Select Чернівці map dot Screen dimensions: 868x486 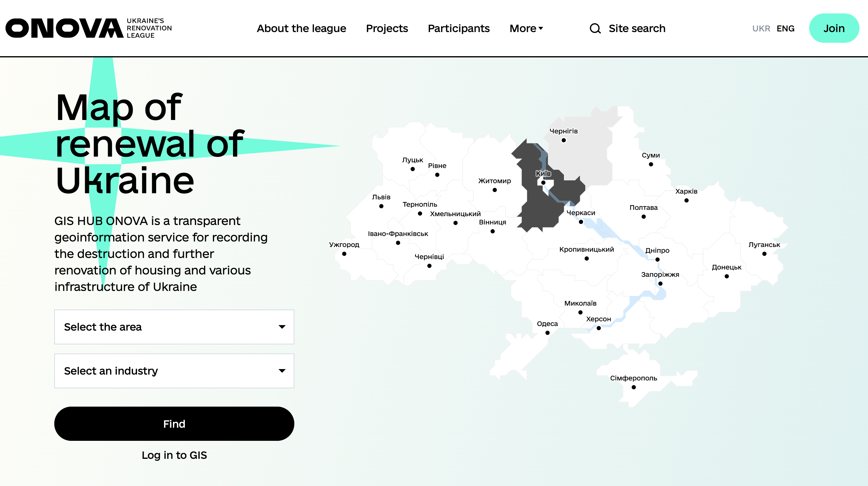pyautogui.click(x=429, y=266)
